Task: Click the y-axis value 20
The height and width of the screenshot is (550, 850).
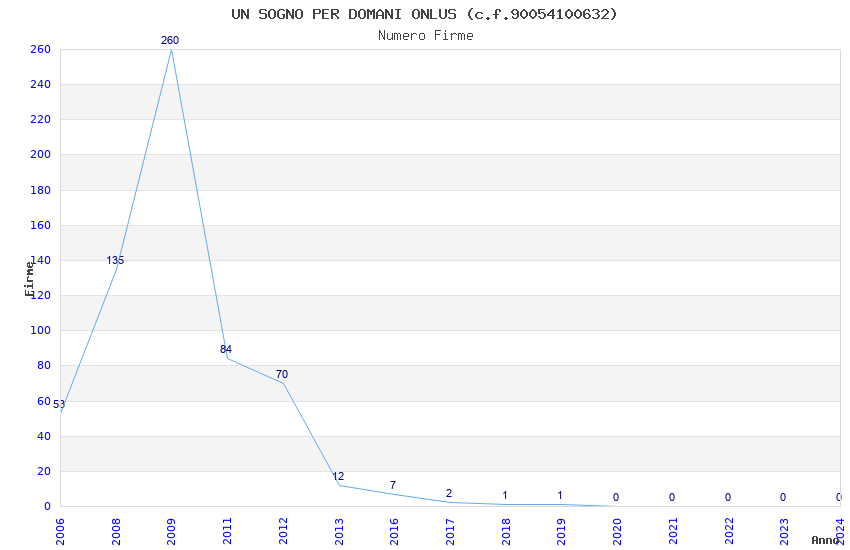Action: (x=44, y=471)
